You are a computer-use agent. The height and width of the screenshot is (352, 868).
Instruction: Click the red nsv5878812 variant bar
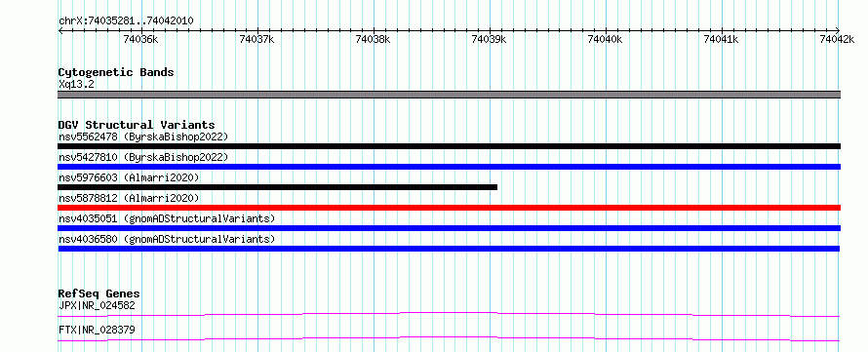[x=449, y=208]
